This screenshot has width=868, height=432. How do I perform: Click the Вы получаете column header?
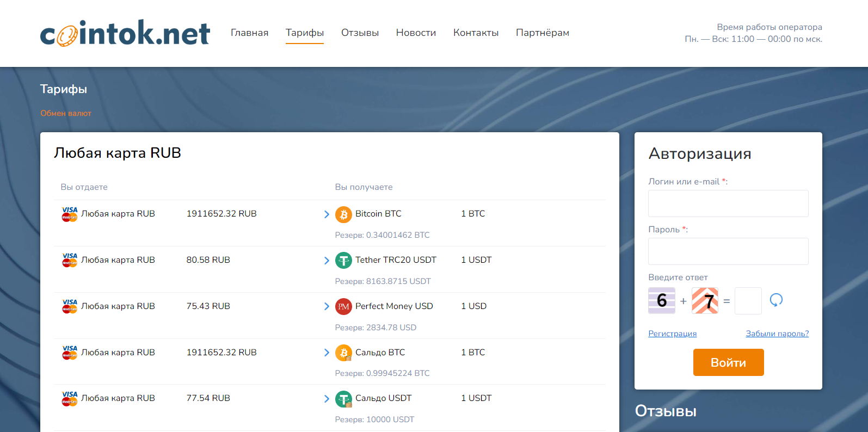pyautogui.click(x=364, y=187)
